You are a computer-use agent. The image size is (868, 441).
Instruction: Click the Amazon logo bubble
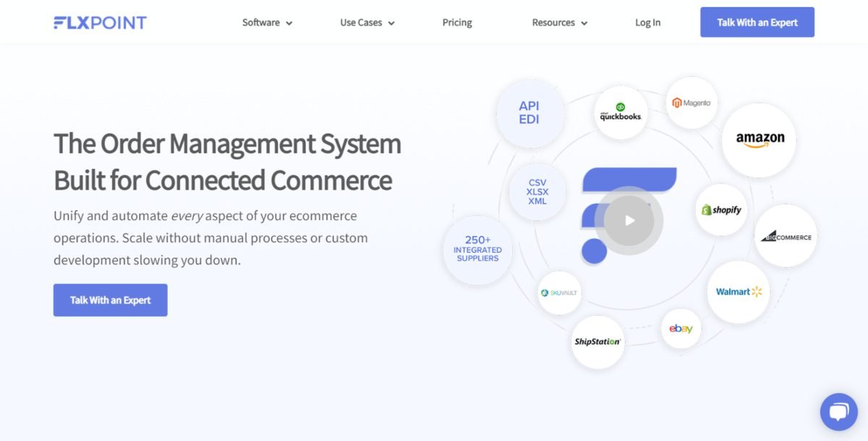[x=759, y=140]
